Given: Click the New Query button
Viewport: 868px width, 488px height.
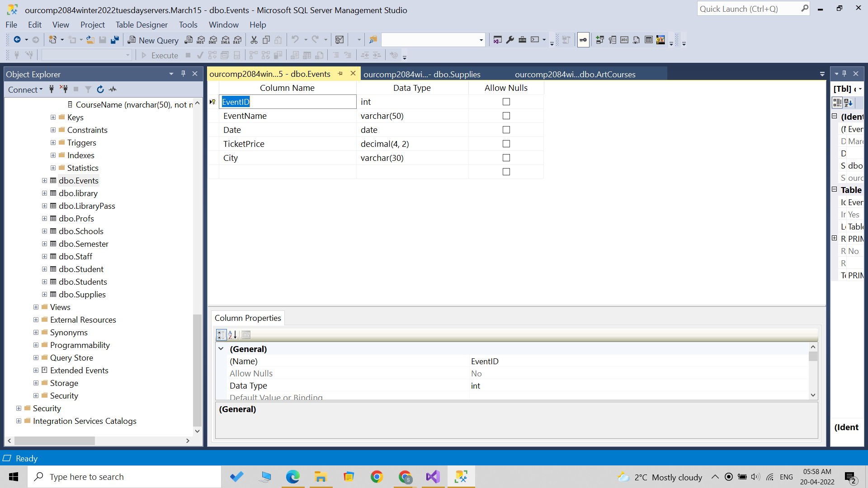Looking at the screenshot, I should pos(153,40).
